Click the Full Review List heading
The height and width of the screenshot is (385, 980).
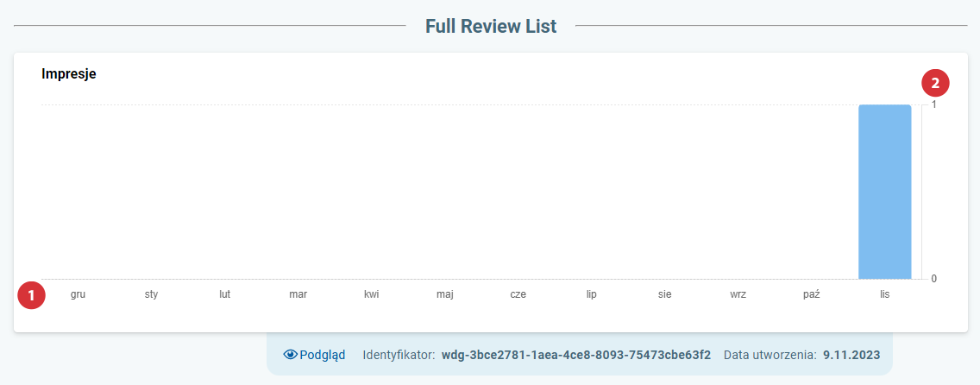click(491, 26)
